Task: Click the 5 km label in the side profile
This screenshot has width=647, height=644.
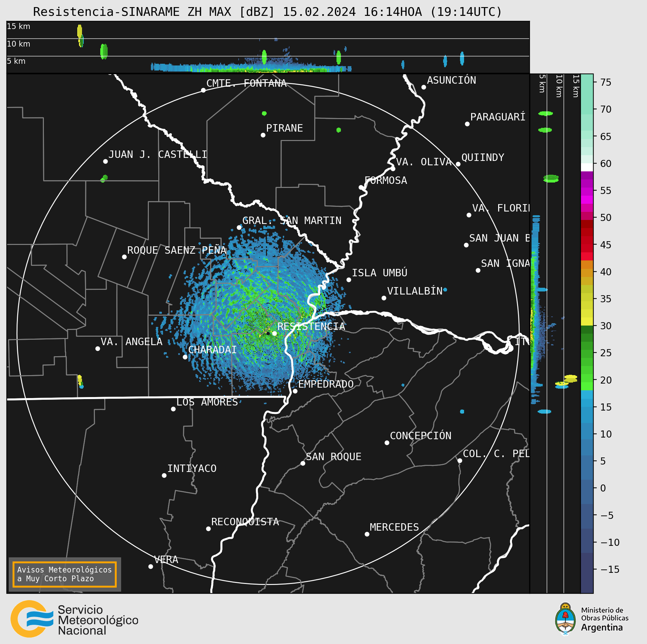Action: click(542, 83)
